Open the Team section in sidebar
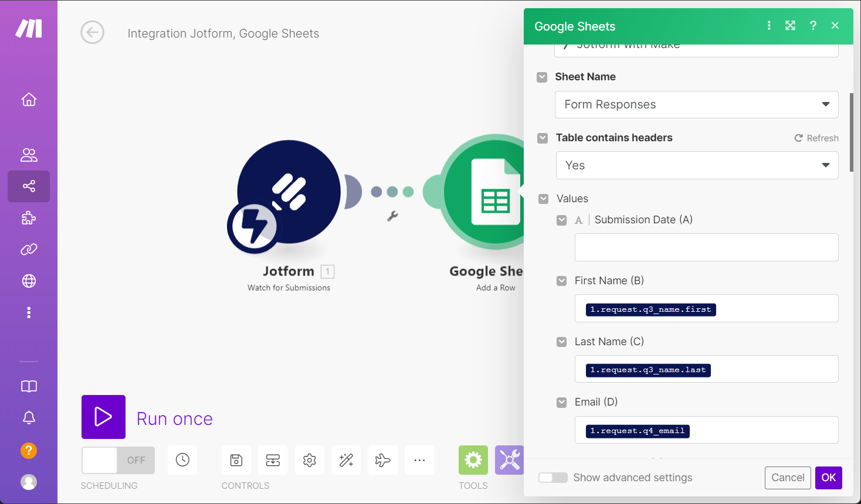The width and height of the screenshot is (861, 504). [29, 155]
